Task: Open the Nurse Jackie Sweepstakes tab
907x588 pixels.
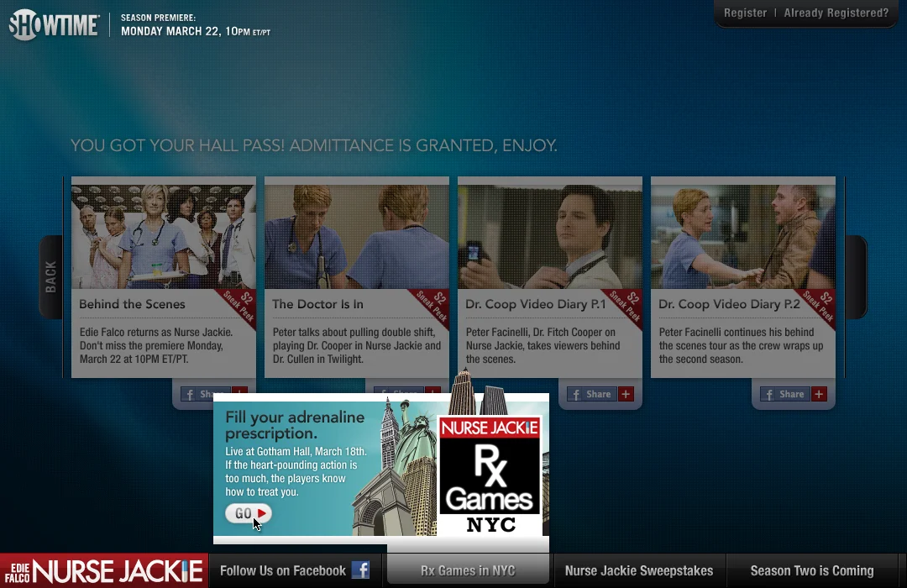Action: [x=639, y=570]
